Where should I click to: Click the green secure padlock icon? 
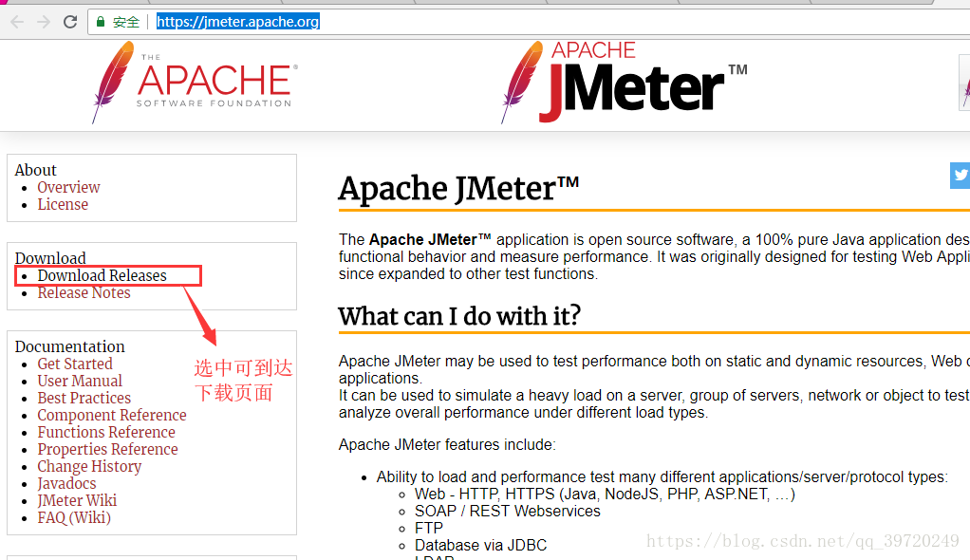pos(101,22)
